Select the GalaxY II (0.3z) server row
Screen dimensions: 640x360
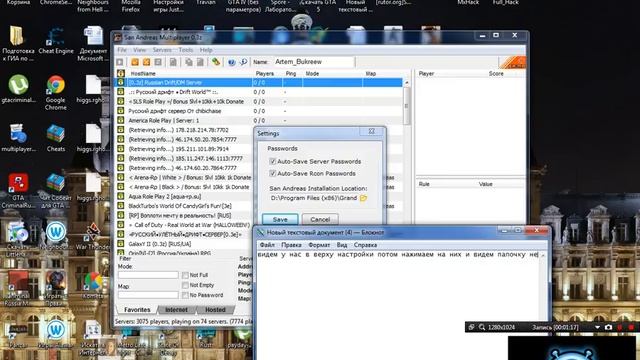point(184,244)
